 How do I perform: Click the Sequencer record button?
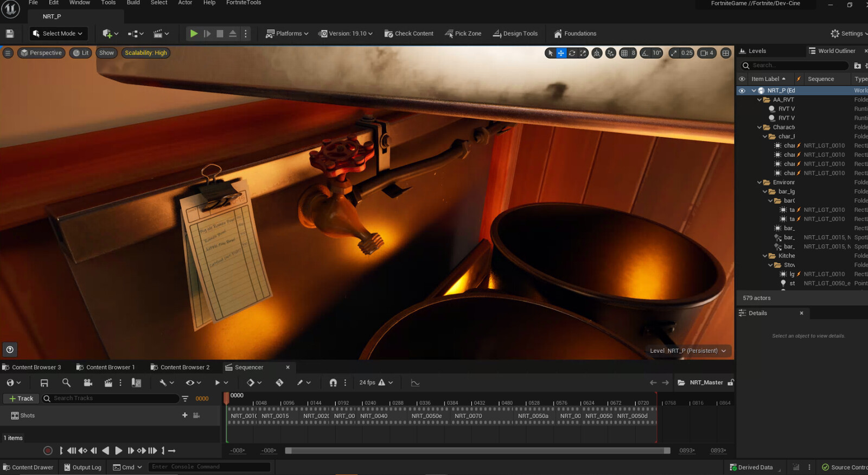[48, 451]
